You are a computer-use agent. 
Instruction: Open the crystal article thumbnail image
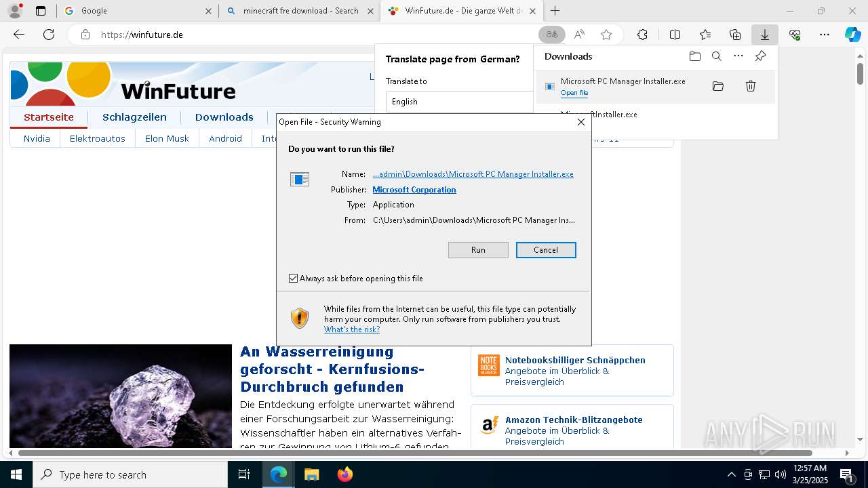(121, 396)
